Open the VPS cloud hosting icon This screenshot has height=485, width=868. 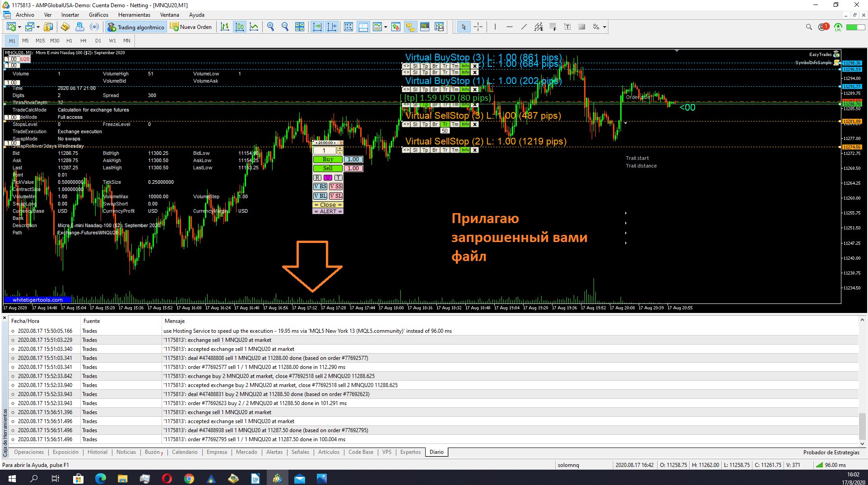[x=80, y=27]
